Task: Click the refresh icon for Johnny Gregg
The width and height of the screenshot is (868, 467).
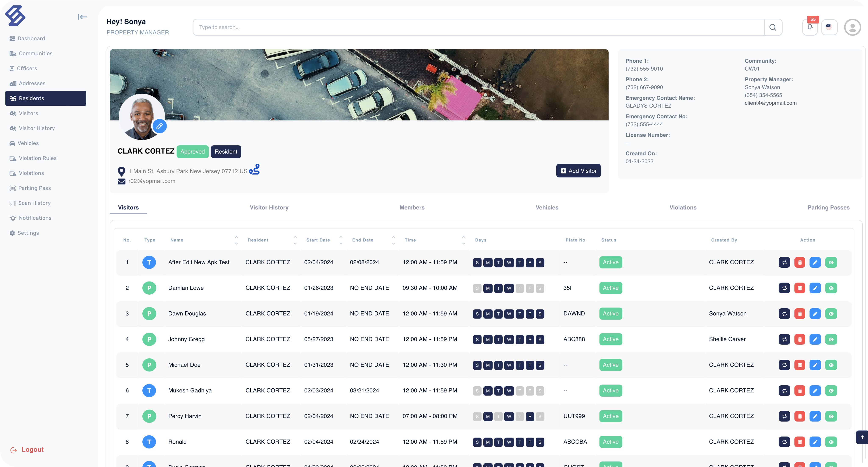Action: point(784,339)
